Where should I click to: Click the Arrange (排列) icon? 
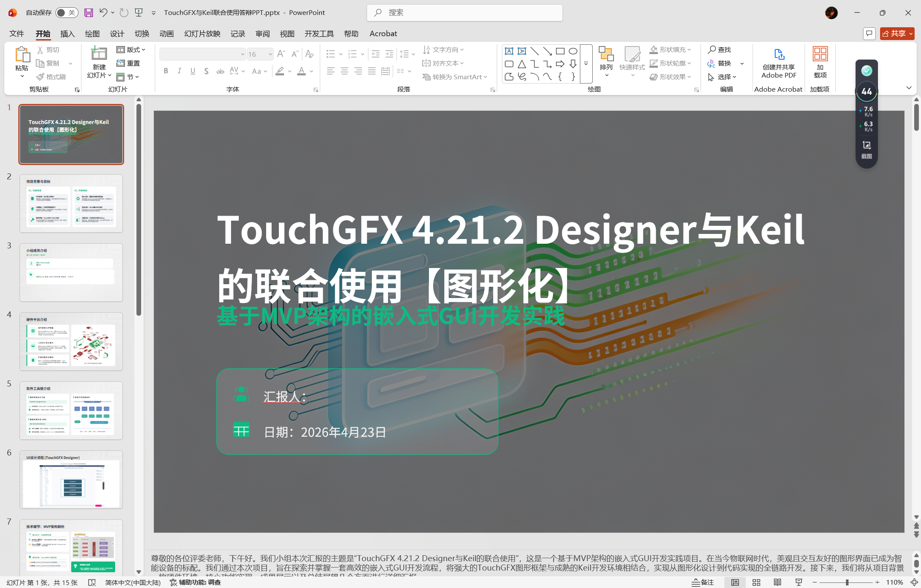tap(606, 54)
